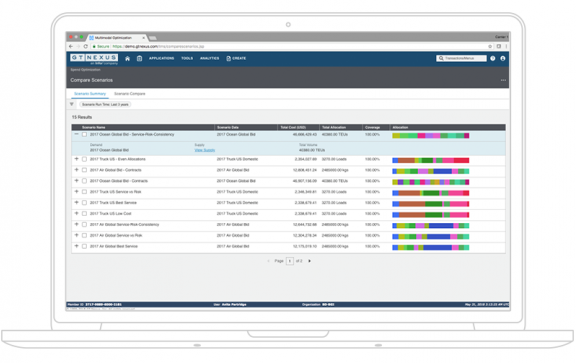Check the 2017 Truck US - Even Allocations checkbox

[x=84, y=159]
